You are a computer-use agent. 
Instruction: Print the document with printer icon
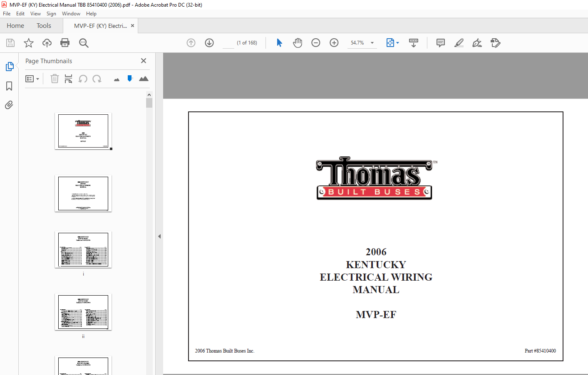tap(65, 43)
